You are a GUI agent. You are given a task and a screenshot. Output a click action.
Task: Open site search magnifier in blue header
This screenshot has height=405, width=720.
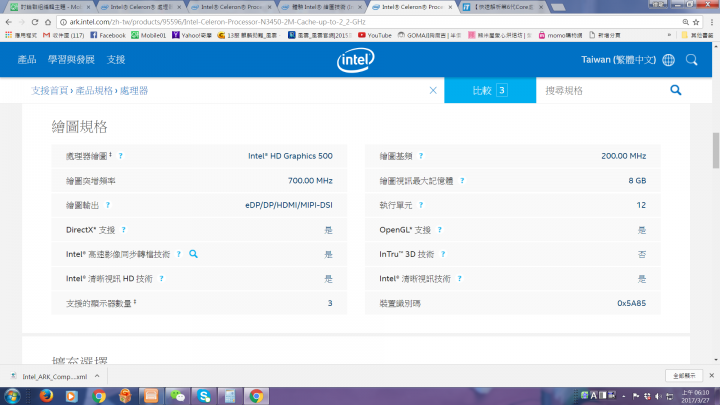[692, 60]
